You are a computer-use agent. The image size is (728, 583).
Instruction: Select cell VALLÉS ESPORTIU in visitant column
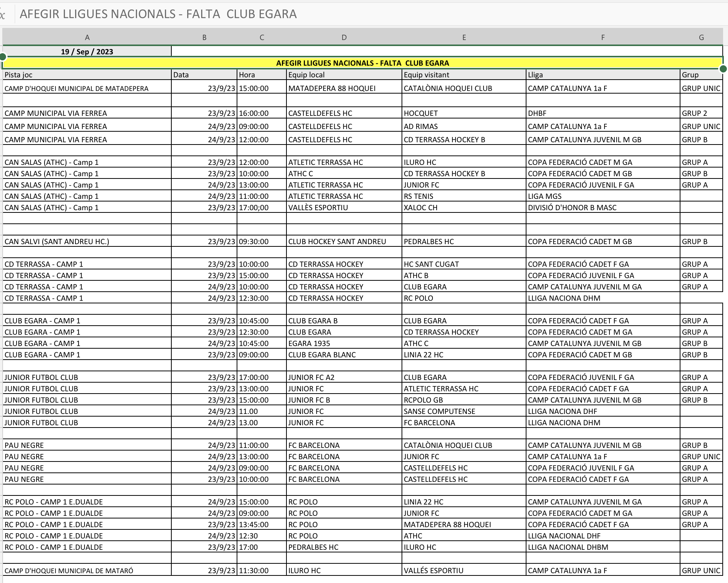[464, 570]
